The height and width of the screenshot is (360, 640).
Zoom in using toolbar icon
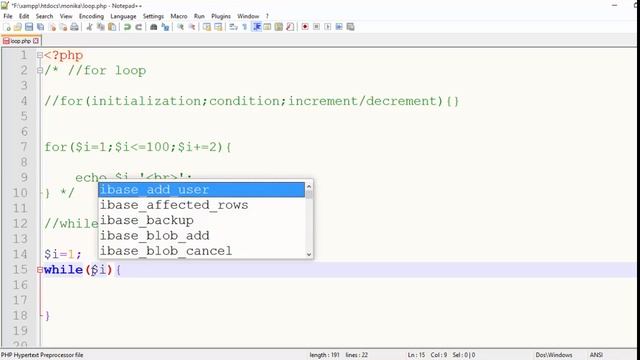coord(180,27)
